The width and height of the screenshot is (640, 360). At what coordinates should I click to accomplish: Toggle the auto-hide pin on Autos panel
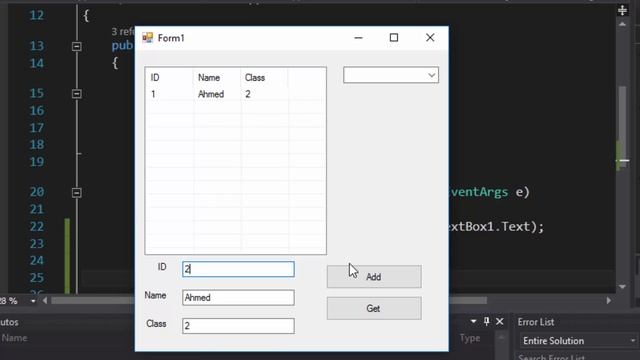click(x=487, y=322)
